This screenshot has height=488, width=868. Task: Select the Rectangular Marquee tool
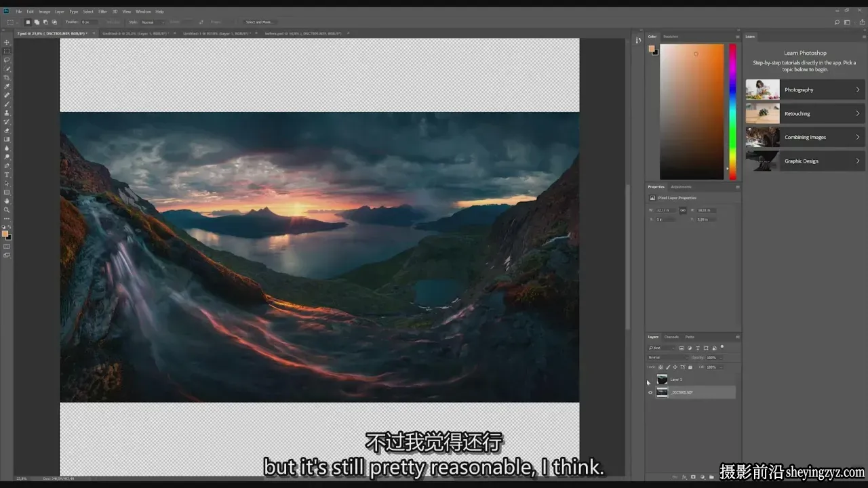pos(7,51)
